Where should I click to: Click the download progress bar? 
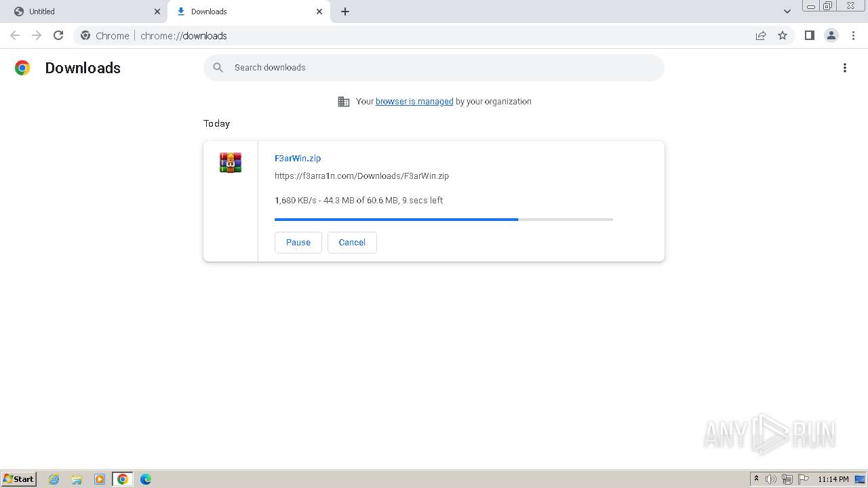[443, 220]
